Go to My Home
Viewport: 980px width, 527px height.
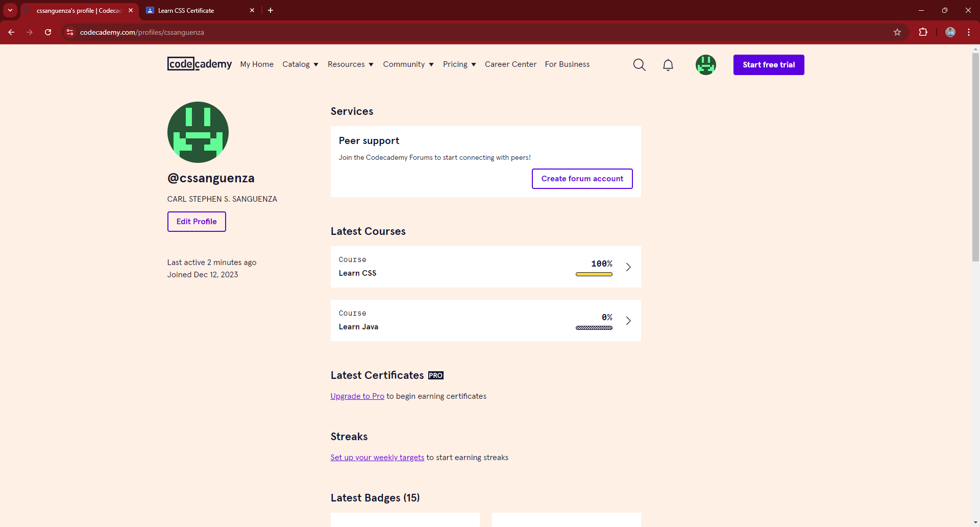click(257, 64)
